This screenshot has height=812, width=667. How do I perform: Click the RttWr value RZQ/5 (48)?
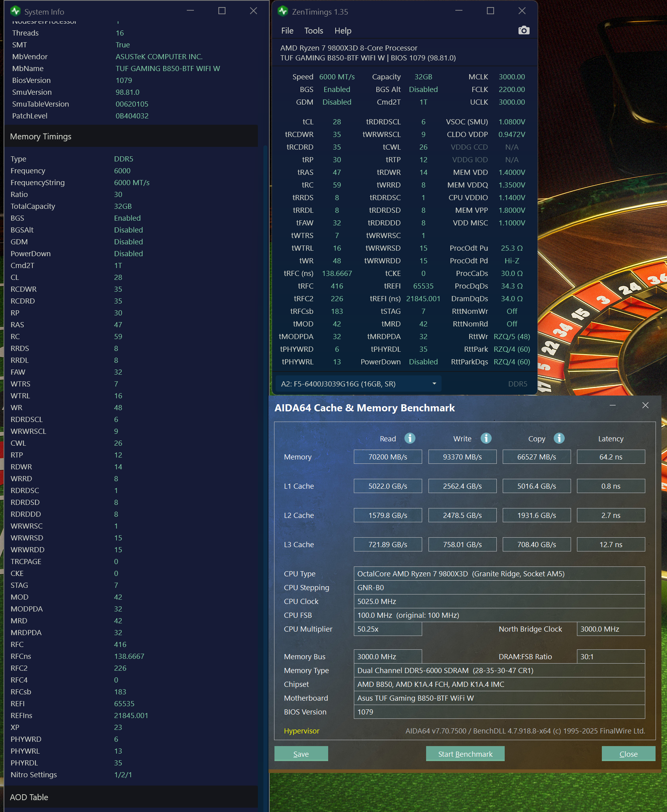512,336
